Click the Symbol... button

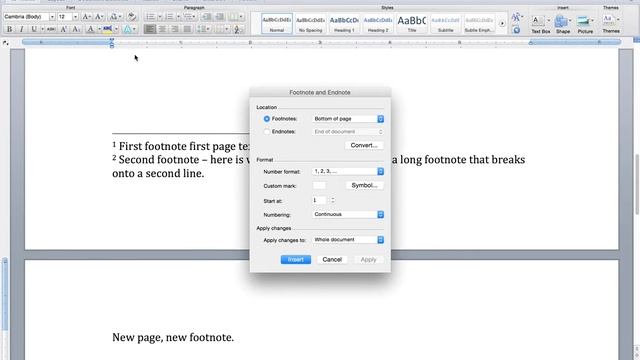[364, 185]
